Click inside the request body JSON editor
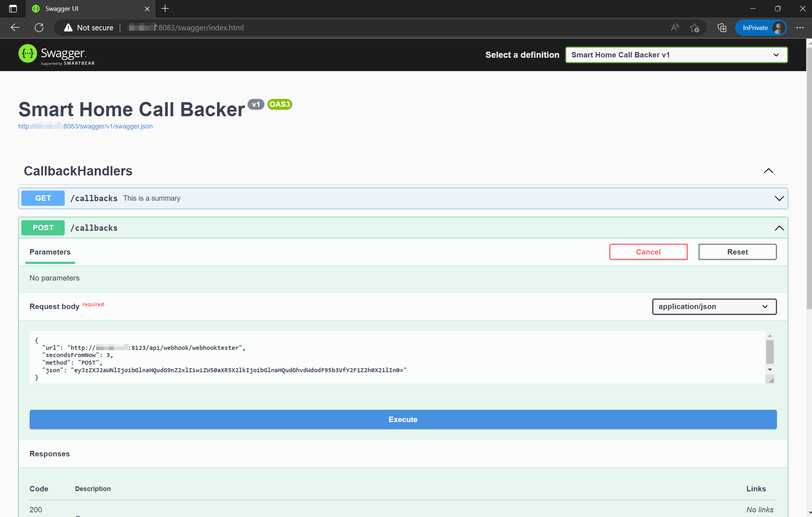The height and width of the screenshot is (517, 812). coord(397,357)
